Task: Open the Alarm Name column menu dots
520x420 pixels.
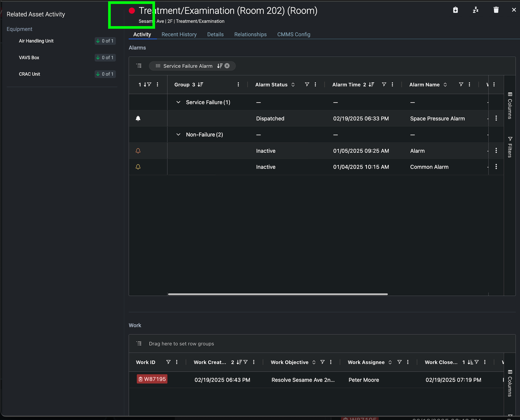Action: pos(469,84)
